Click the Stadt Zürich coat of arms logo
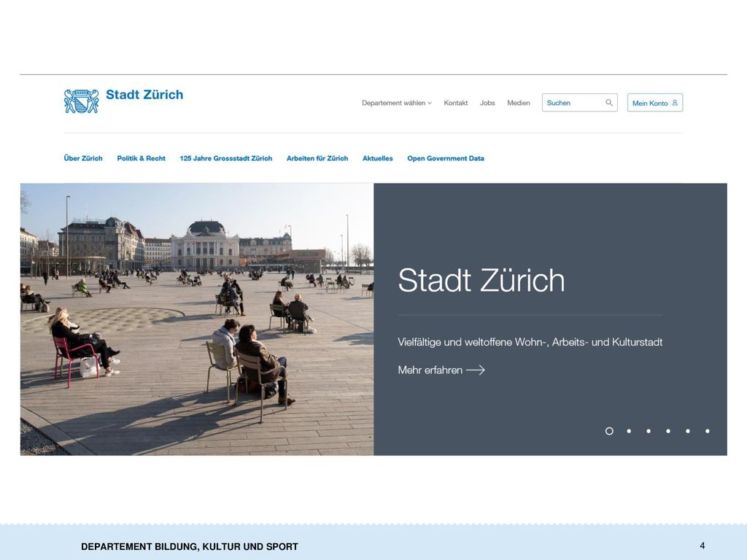 point(82,101)
